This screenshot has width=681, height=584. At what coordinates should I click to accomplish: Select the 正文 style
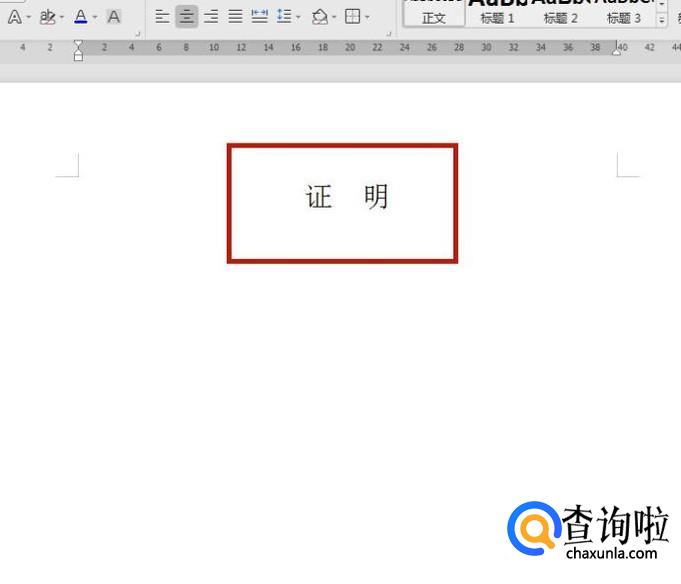point(434,15)
